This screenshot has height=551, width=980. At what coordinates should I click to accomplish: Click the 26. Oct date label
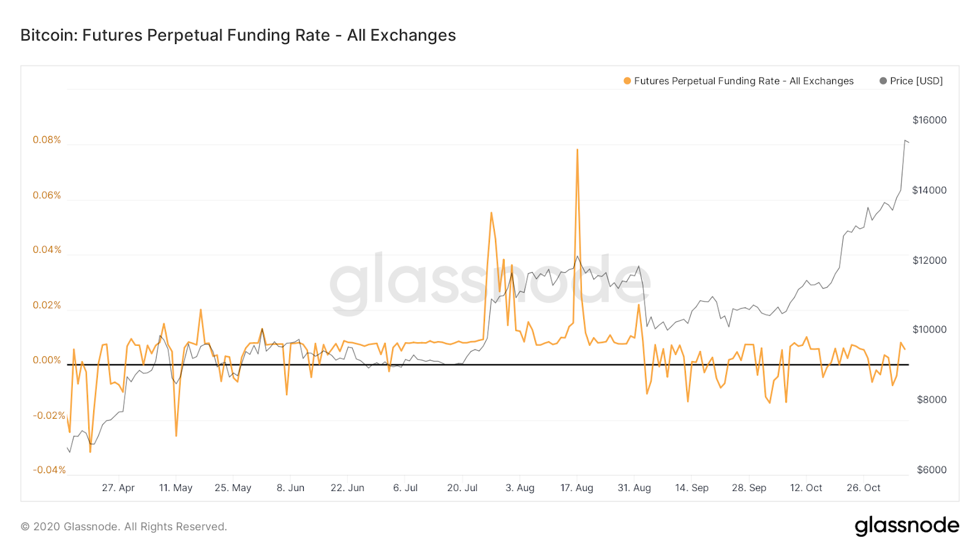tap(864, 488)
